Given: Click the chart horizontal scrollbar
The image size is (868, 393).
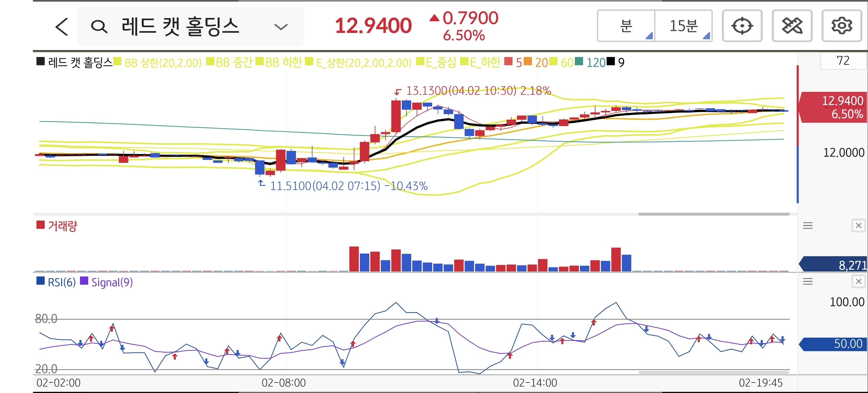Looking at the screenshot, I should pyautogui.click(x=714, y=214).
